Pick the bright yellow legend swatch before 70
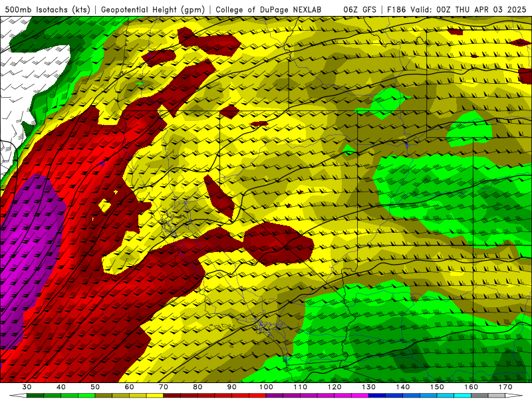 tap(155, 395)
